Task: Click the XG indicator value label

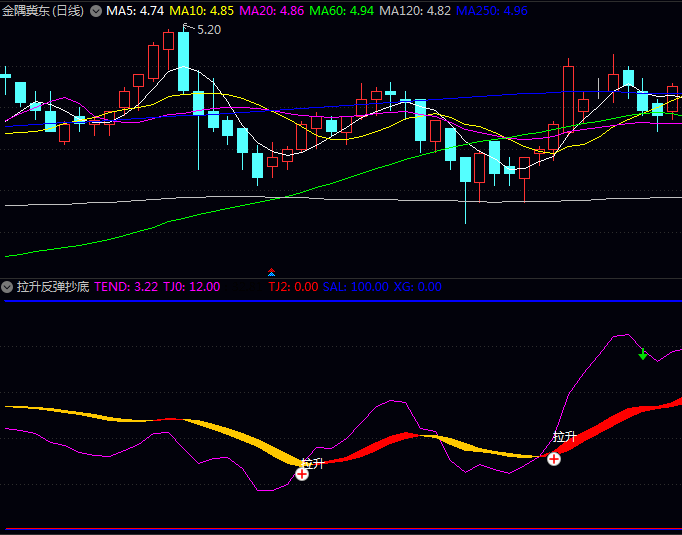Action: [418, 287]
